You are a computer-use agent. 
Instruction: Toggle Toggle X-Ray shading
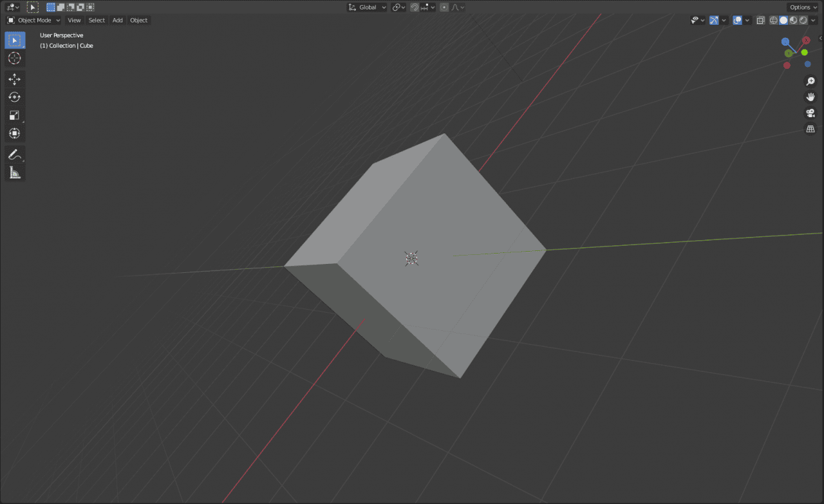[x=760, y=20]
